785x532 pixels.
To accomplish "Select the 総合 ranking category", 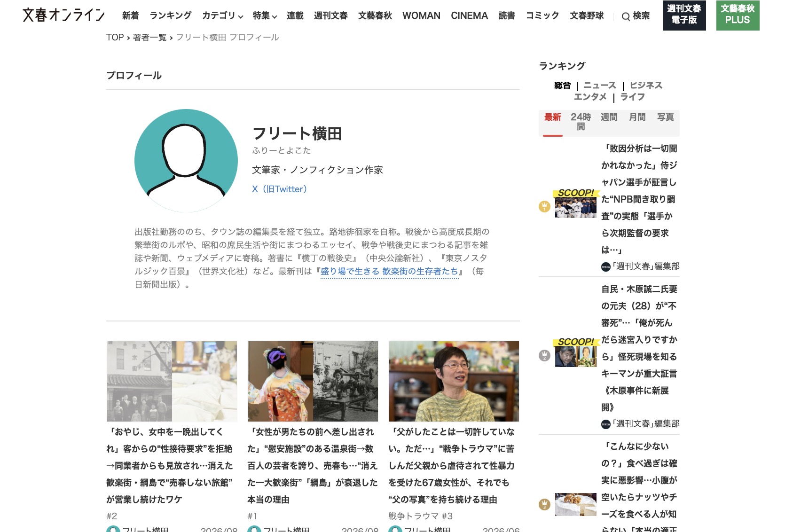I will [562, 85].
